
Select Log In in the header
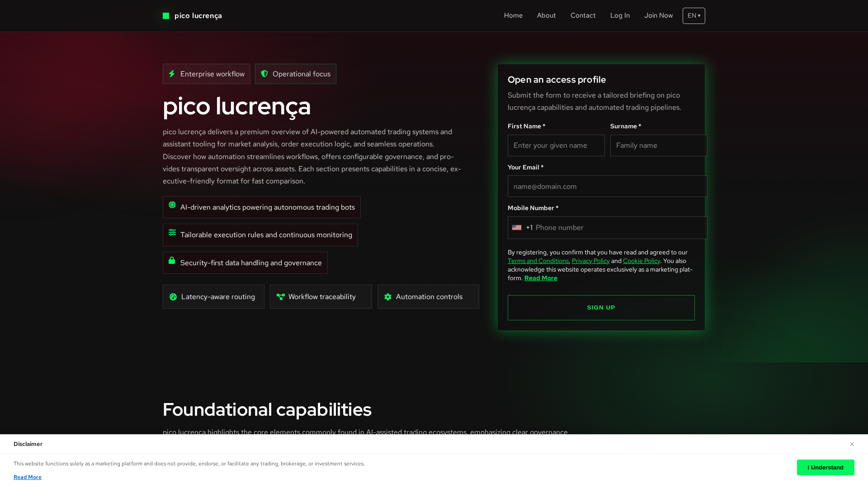[x=620, y=15]
